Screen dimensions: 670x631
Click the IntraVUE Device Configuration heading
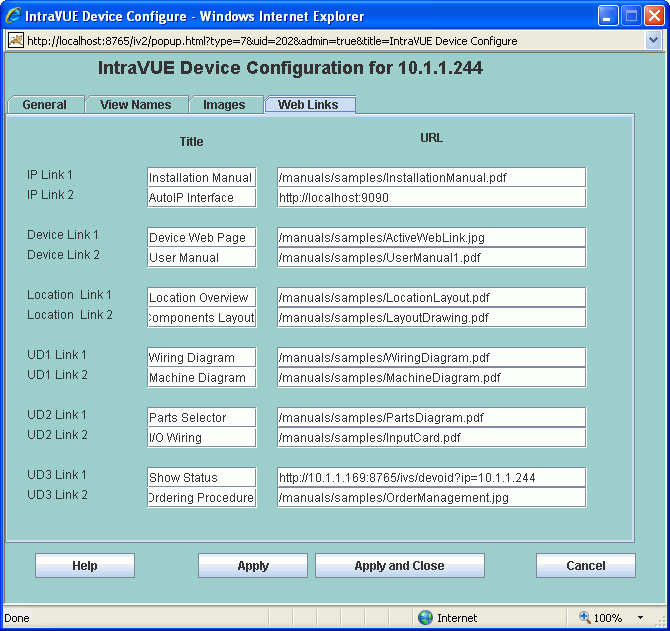[x=290, y=68]
